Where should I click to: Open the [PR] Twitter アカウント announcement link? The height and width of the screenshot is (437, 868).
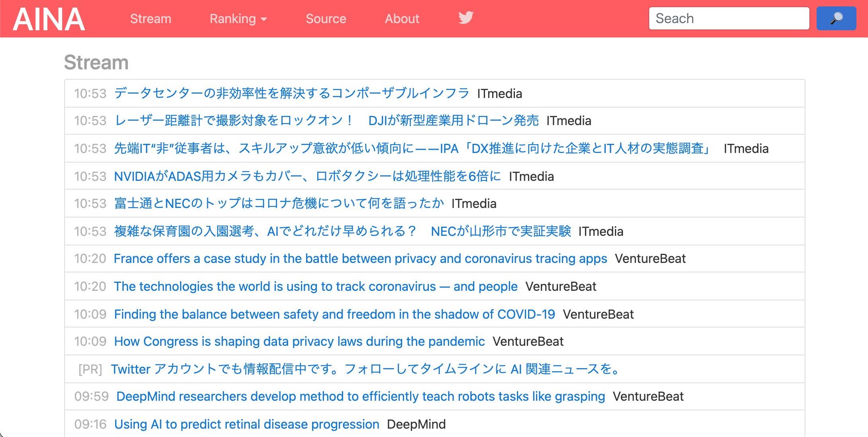(x=366, y=369)
